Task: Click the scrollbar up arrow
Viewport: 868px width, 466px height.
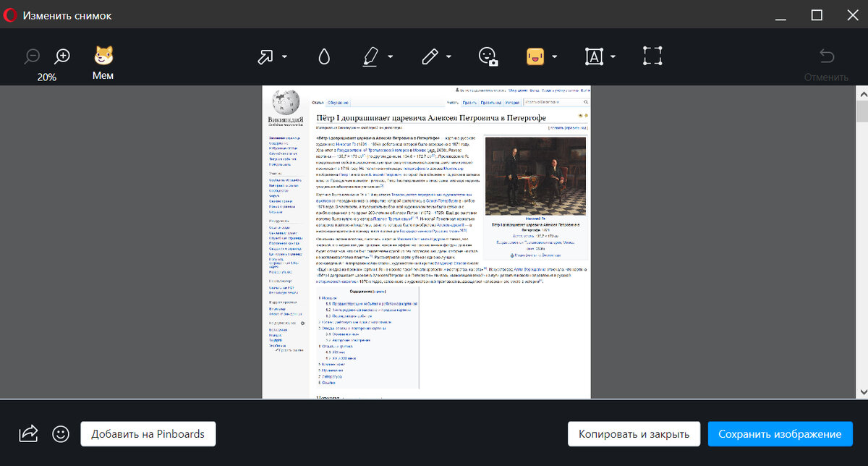Action: [x=861, y=94]
